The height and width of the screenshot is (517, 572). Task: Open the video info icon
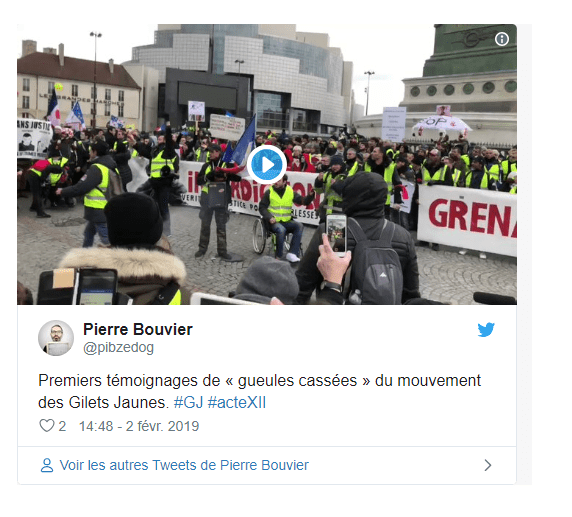(x=502, y=39)
